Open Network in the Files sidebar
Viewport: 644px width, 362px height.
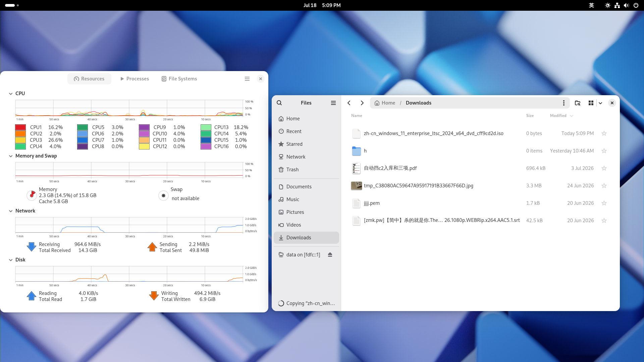coord(306,157)
